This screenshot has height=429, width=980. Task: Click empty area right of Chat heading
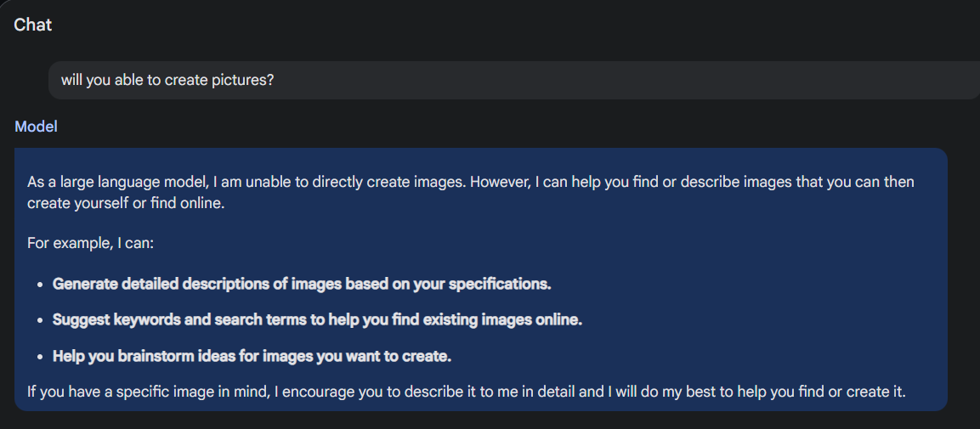coord(500,25)
